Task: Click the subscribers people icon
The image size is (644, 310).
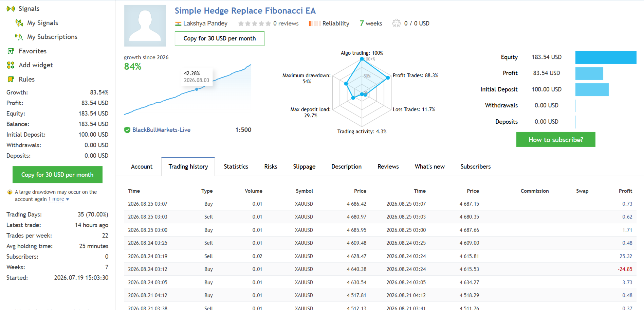Action: [x=397, y=23]
